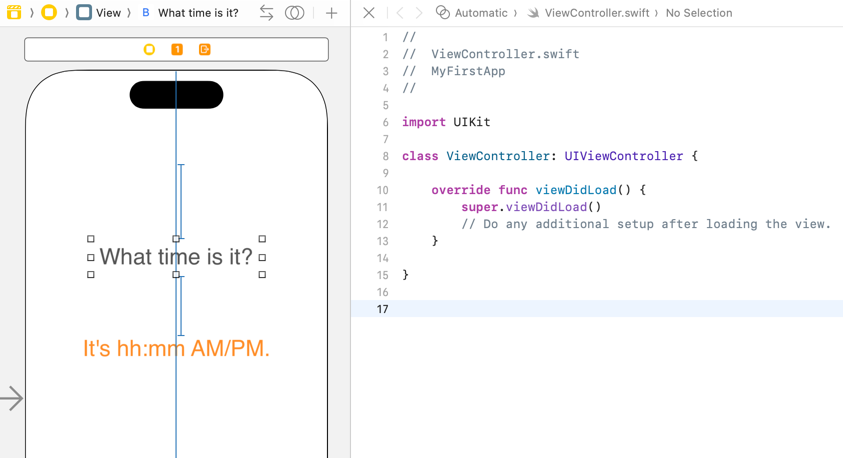Click the yellow view controller scene icon in breadcrumb
843x458 pixels.
click(48, 13)
